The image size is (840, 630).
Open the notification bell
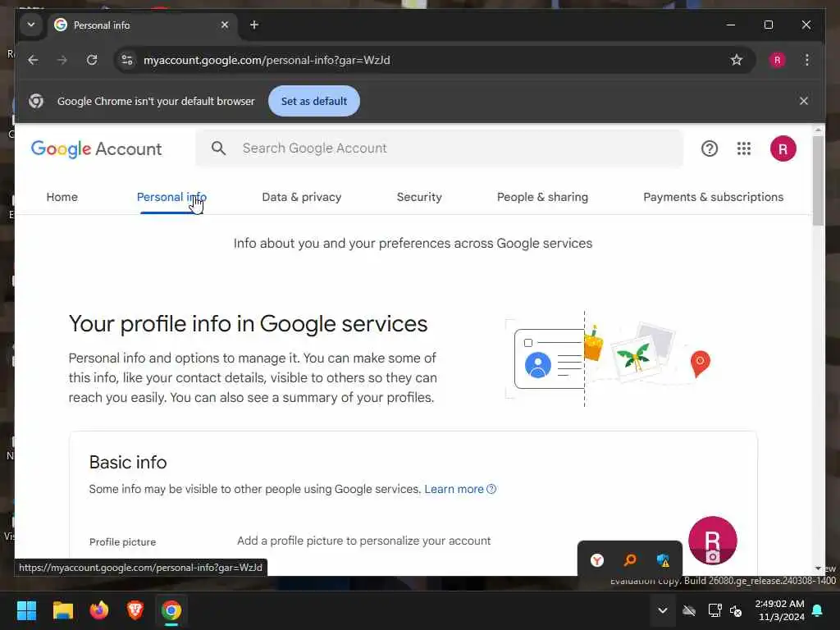click(x=818, y=610)
